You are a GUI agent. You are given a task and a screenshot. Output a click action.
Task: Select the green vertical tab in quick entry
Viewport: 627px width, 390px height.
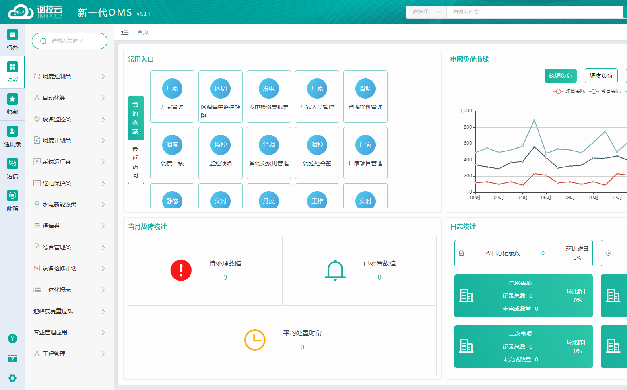coord(136,118)
